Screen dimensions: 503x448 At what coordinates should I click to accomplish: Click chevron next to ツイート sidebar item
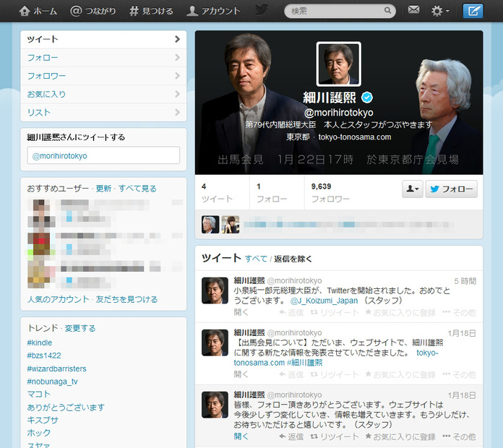[x=177, y=39]
